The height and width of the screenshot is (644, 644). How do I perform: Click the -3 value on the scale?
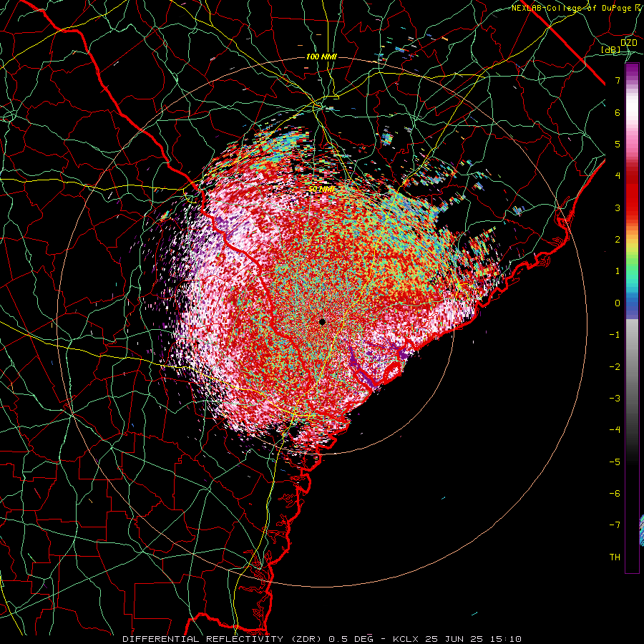[615, 399]
